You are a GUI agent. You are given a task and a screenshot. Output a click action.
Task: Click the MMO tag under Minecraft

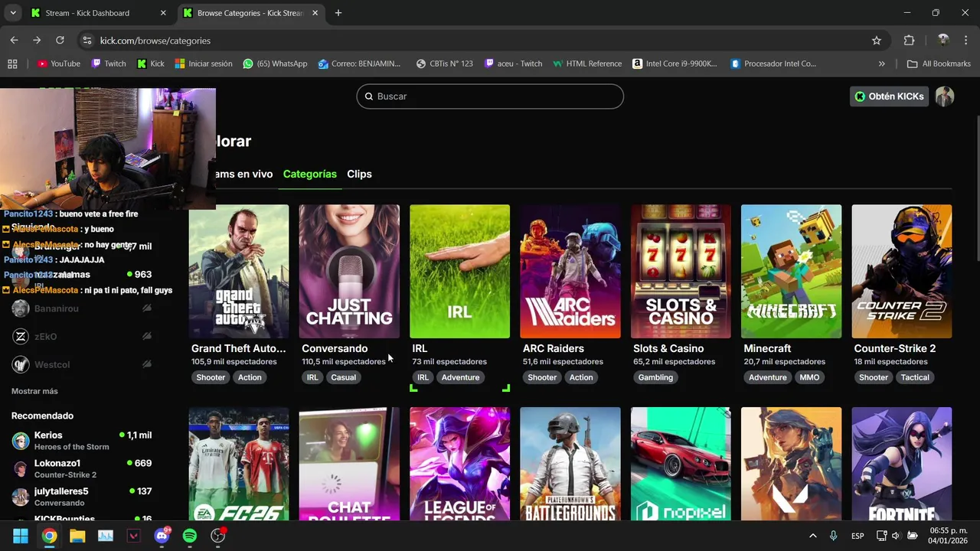[809, 377]
